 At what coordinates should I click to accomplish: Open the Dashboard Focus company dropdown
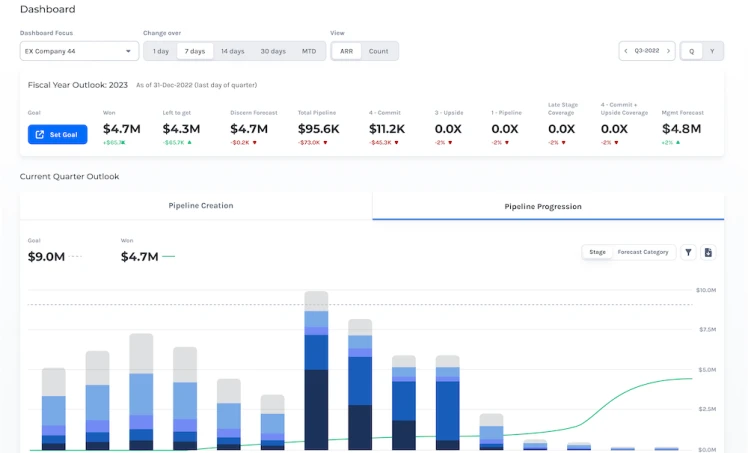[x=79, y=51]
